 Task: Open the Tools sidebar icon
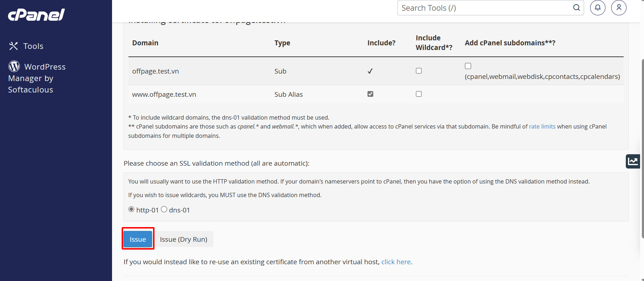(x=14, y=46)
